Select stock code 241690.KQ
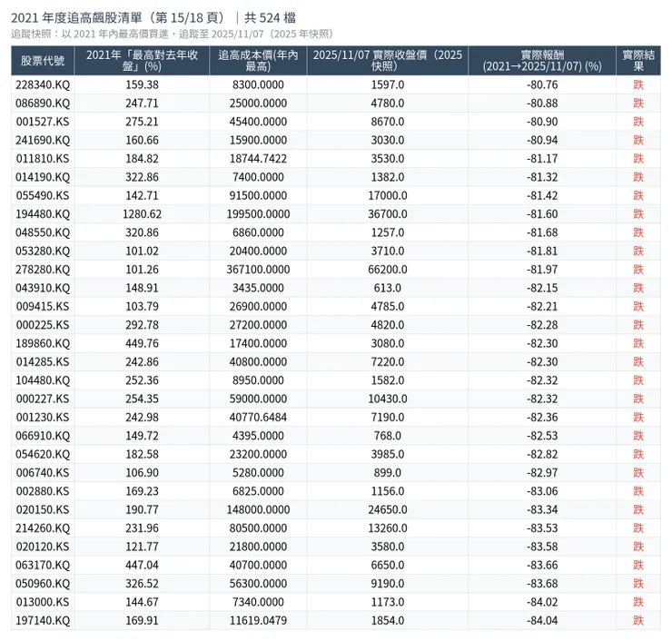This screenshot has height=641, width=672. pyautogui.click(x=43, y=140)
